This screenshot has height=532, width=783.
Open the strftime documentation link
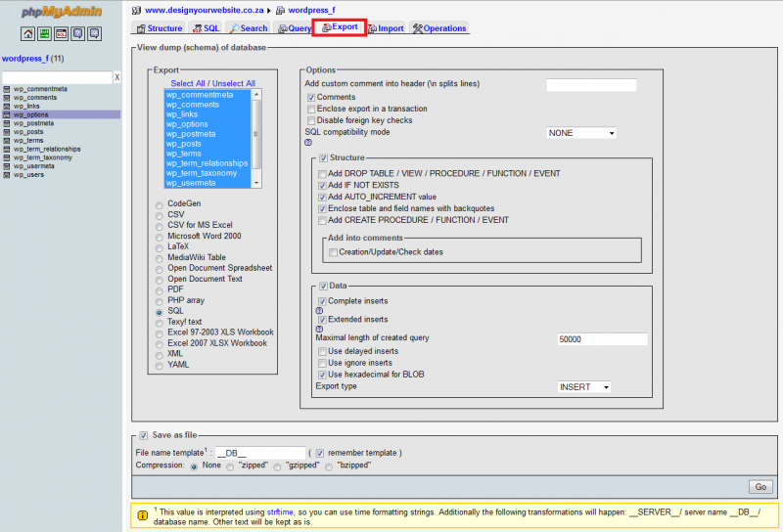(280, 512)
